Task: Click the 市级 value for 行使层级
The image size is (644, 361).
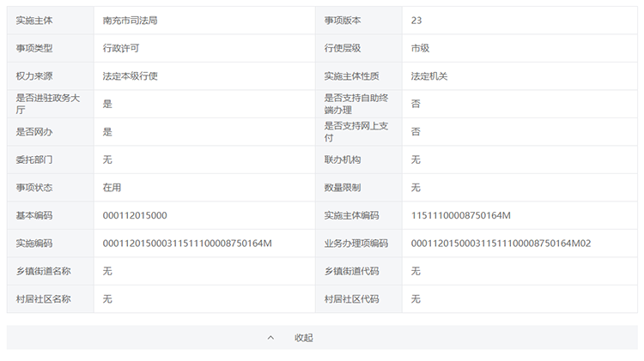Action: 420,48
